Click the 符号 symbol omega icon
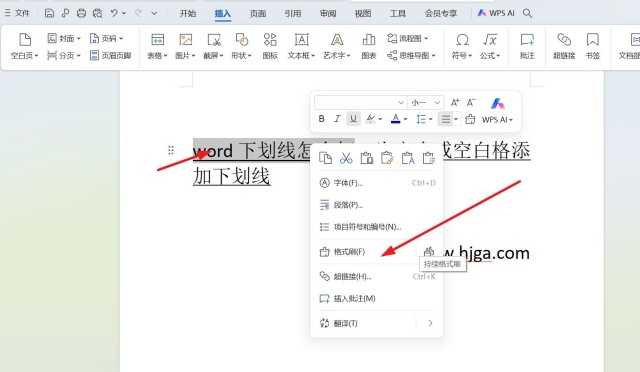Viewport: 640px width, 372px height. (x=462, y=40)
